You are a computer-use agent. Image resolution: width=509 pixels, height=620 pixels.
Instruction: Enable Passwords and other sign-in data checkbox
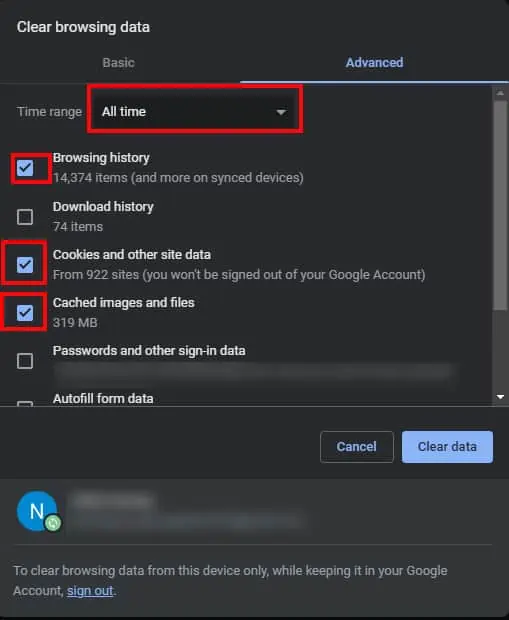tap(25, 361)
